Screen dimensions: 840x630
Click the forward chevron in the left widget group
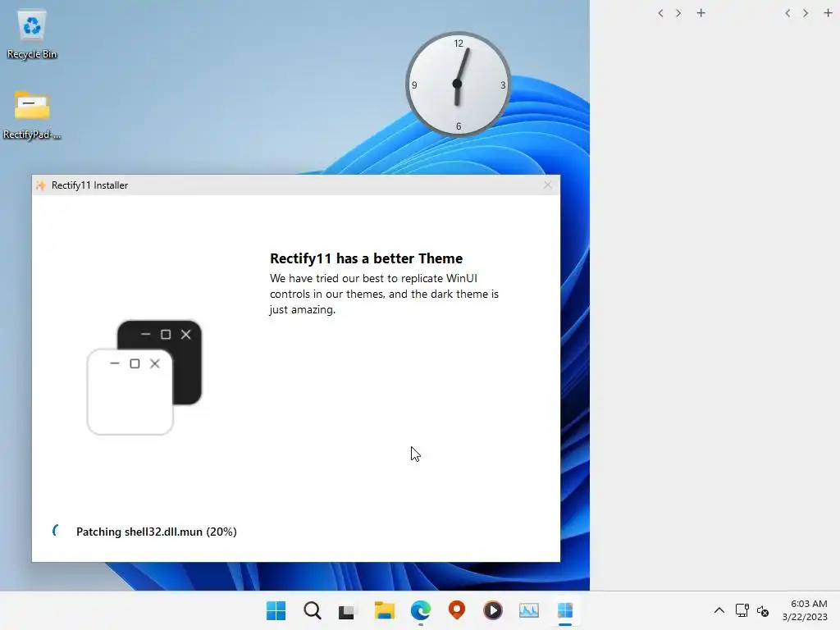(678, 13)
